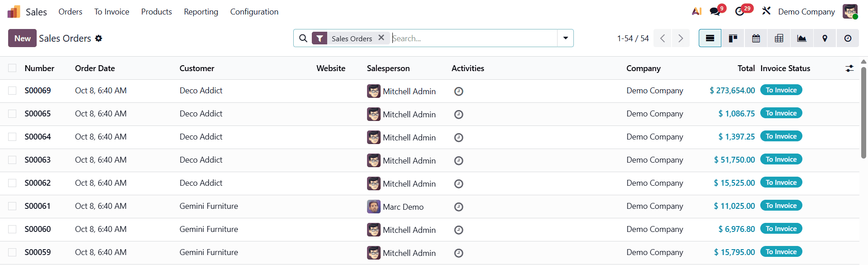The height and width of the screenshot is (265, 868).
Task: Open the Configuration menu
Action: coord(254,12)
